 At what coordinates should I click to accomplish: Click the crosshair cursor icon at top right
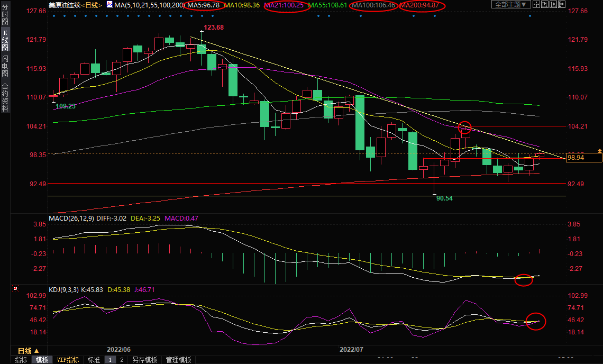pos(536,5)
